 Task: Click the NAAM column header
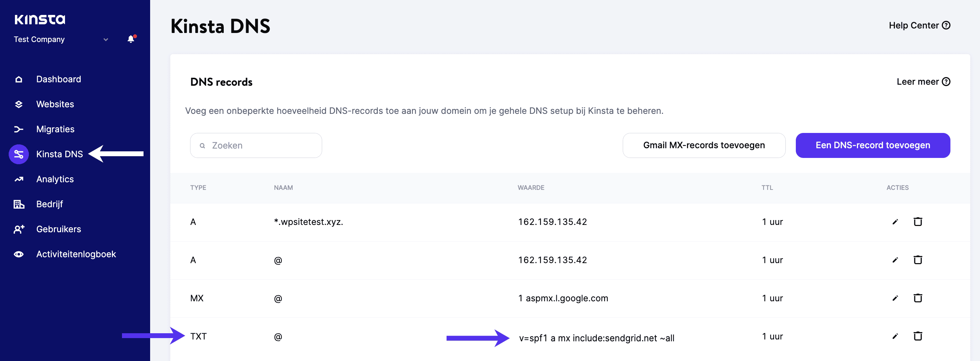284,188
